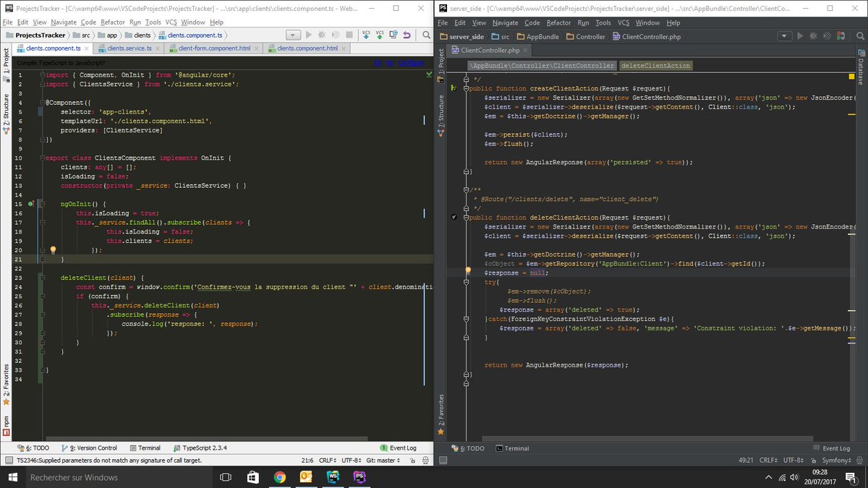868x488 pixels.
Task: Close the ClientController.php tab
Action: tap(527, 51)
